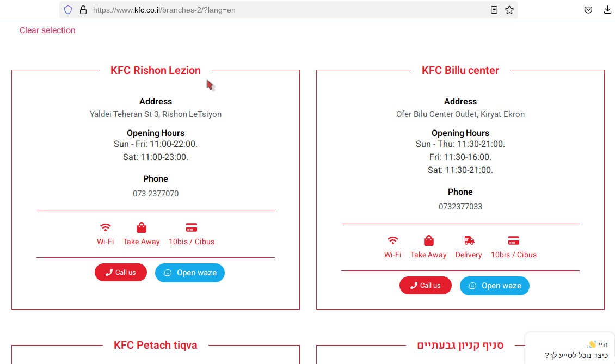Bookmark this page with the star icon
The height and width of the screenshot is (364, 615).
pos(509,10)
